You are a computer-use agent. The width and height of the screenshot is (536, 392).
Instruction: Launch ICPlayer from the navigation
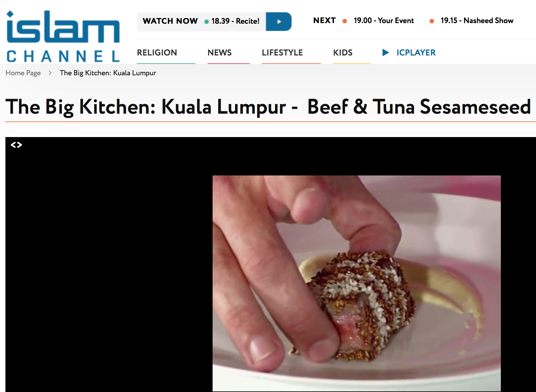click(x=416, y=53)
